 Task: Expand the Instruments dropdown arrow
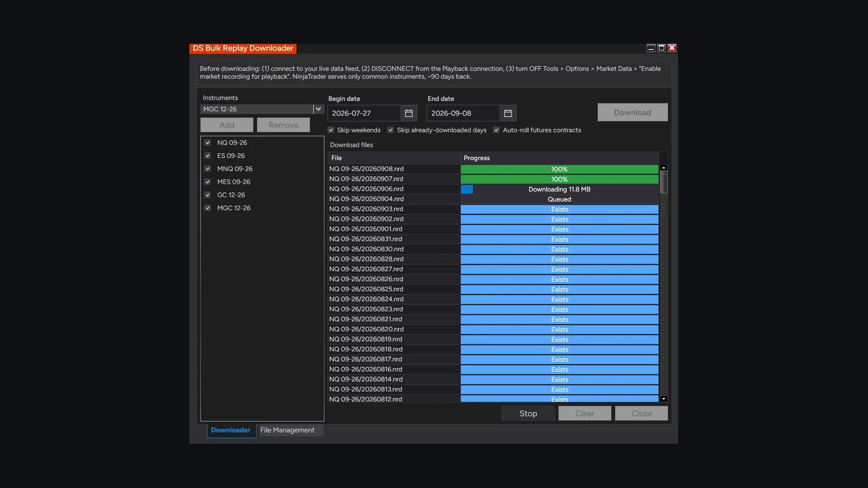318,109
